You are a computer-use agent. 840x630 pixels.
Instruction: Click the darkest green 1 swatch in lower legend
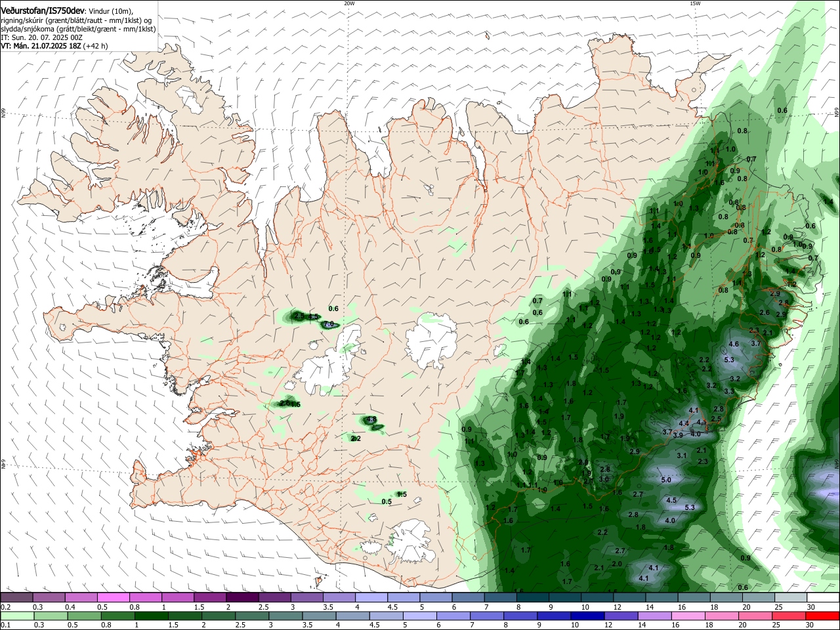click(x=152, y=616)
